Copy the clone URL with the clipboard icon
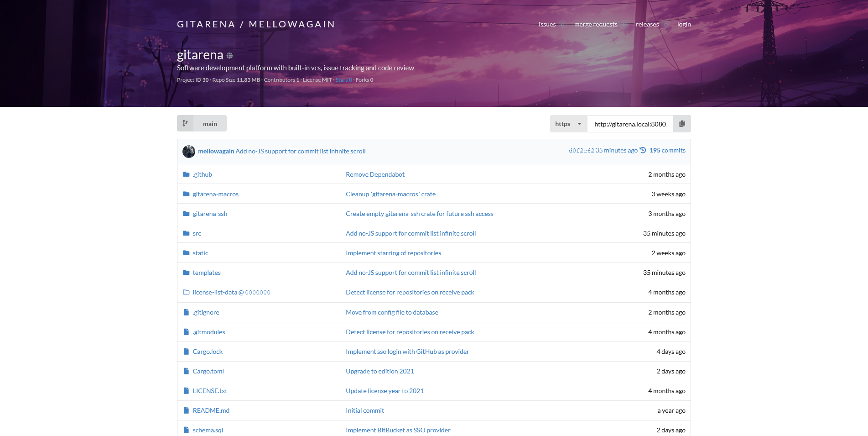 click(x=682, y=124)
